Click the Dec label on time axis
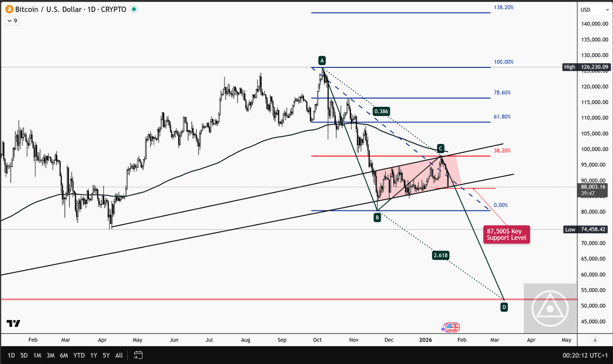Screen dimensions: 613x364 [x=389, y=339]
